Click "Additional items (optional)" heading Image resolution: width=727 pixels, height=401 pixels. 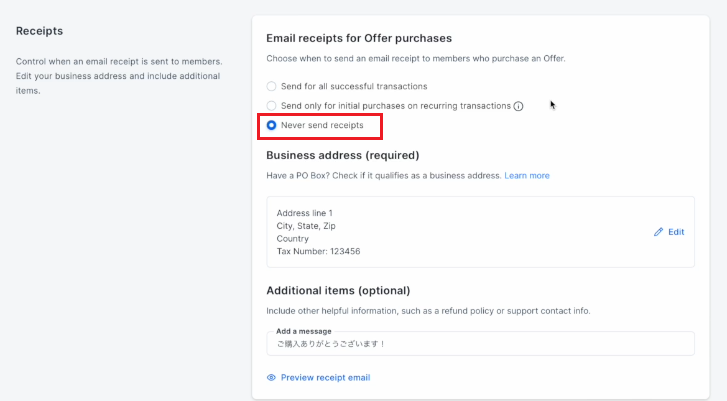pyautogui.click(x=338, y=291)
